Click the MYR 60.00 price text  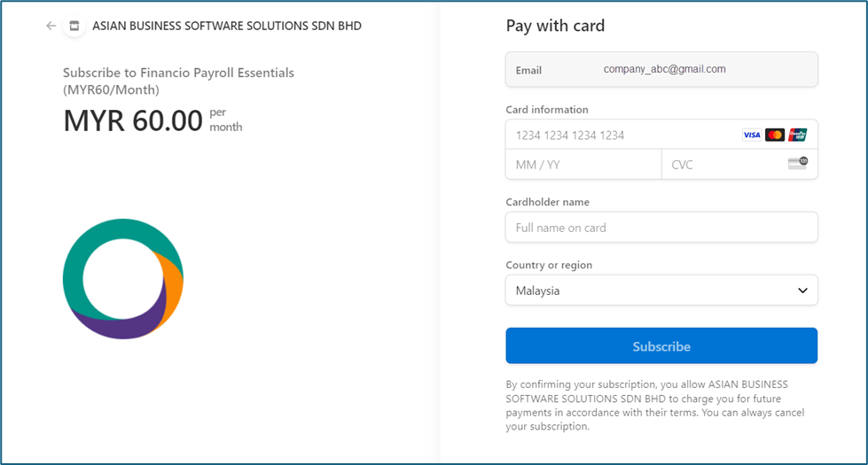tap(133, 120)
